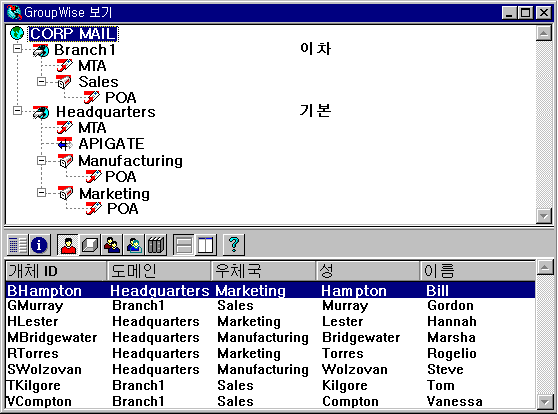Viewport: 558px width, 414px height.
Task: Close the GroupWise 보기 window
Action: (x=544, y=13)
